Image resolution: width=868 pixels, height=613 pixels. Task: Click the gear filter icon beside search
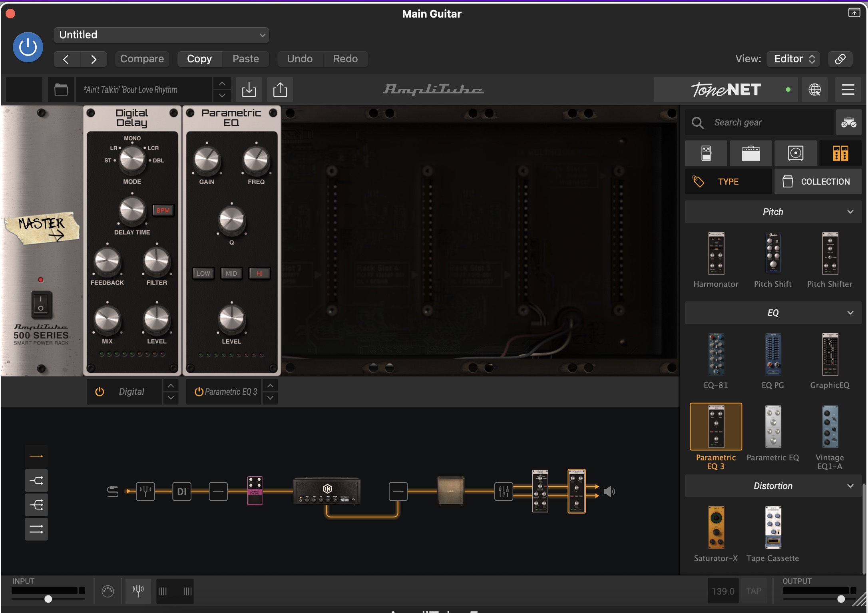[849, 122]
